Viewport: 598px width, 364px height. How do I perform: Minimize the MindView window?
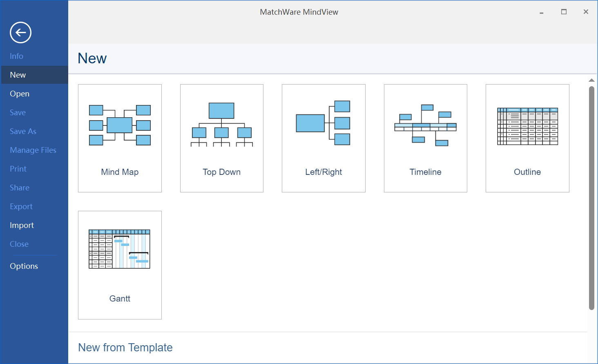coord(542,12)
